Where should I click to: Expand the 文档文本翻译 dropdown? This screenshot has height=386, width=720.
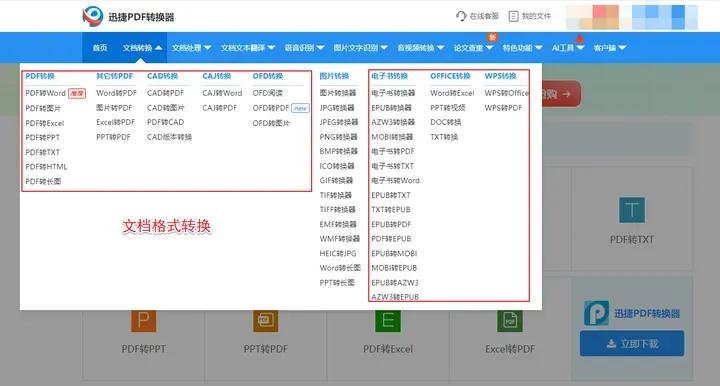[271, 48]
